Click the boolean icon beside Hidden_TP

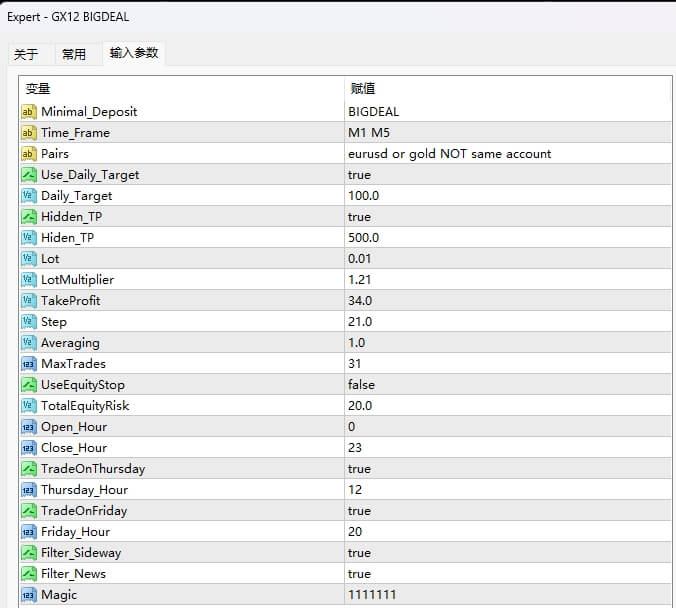(x=28, y=217)
